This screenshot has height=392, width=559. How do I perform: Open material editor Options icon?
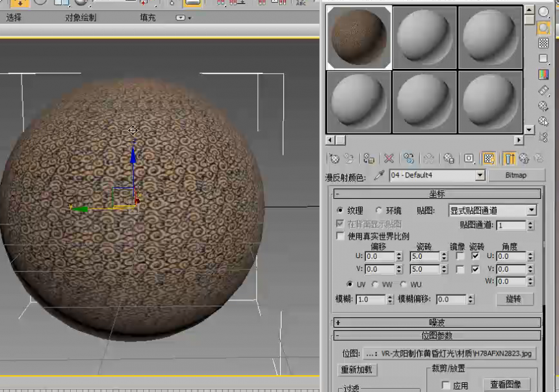coord(543,106)
